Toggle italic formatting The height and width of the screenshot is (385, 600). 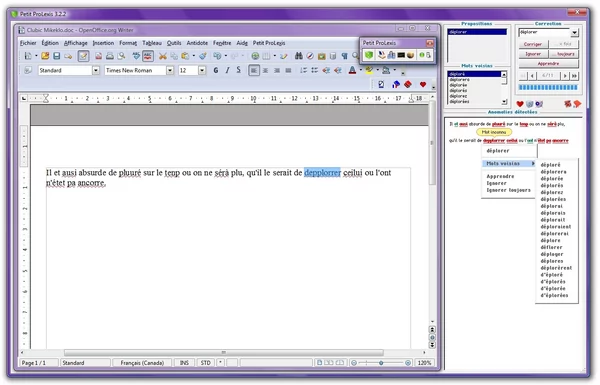point(227,70)
